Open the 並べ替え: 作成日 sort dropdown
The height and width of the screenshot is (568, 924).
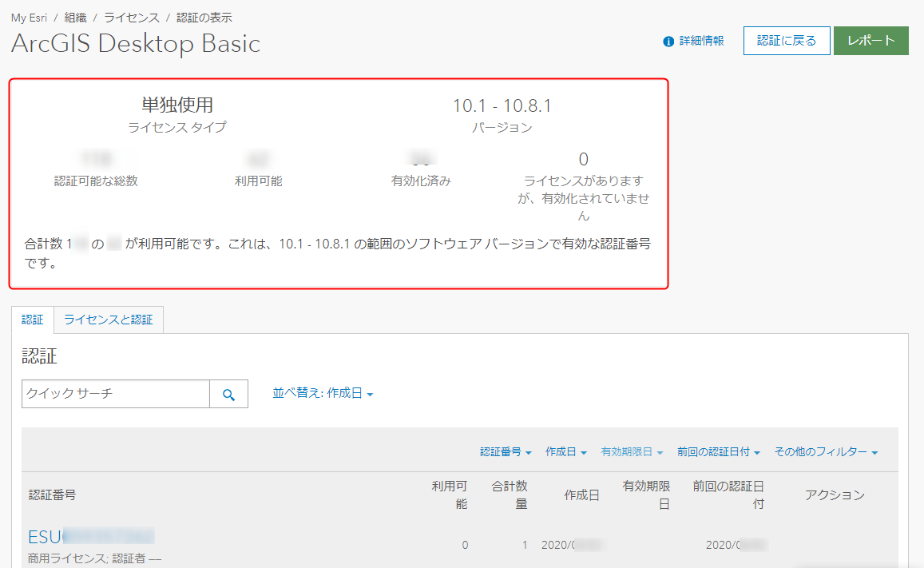pos(323,393)
